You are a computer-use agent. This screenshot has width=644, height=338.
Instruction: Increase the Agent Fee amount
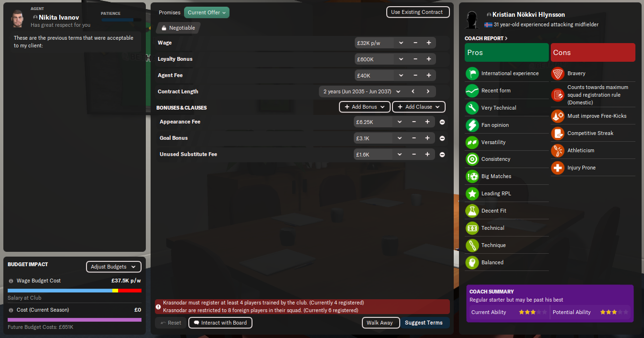429,76
